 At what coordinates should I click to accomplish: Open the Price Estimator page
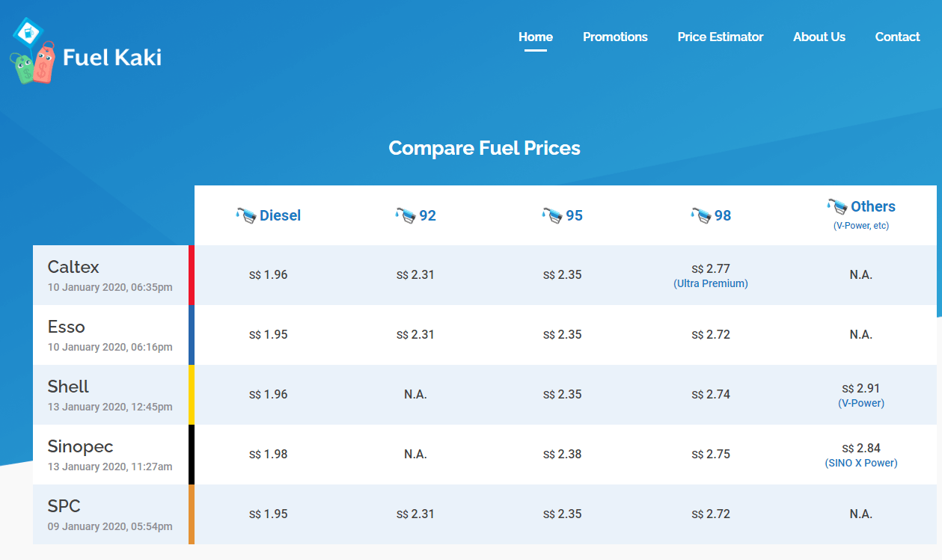coord(720,37)
